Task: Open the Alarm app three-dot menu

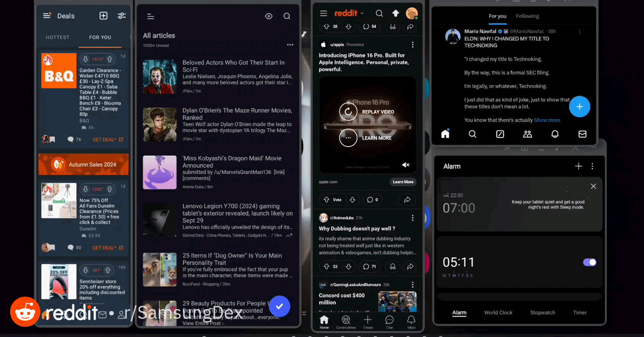Action: click(x=592, y=166)
